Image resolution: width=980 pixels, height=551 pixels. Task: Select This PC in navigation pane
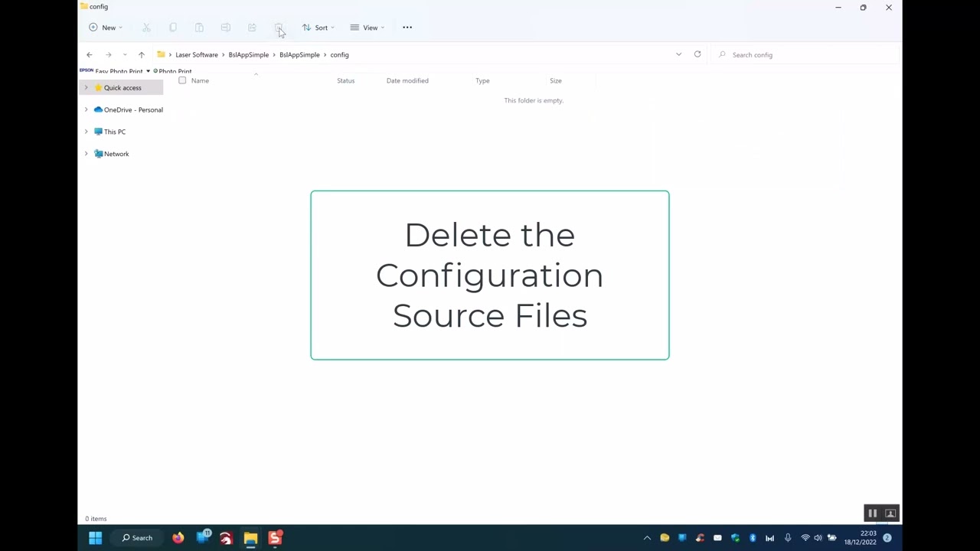(x=115, y=132)
